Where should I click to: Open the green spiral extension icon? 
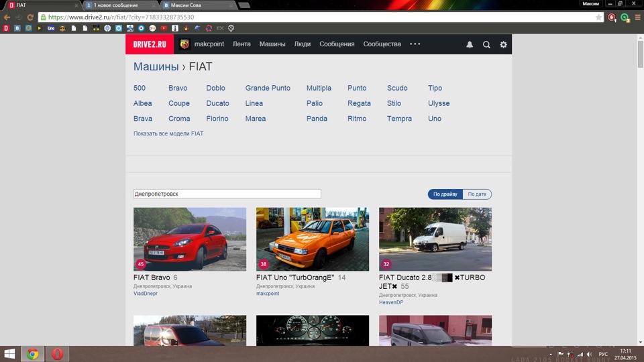(625, 17)
